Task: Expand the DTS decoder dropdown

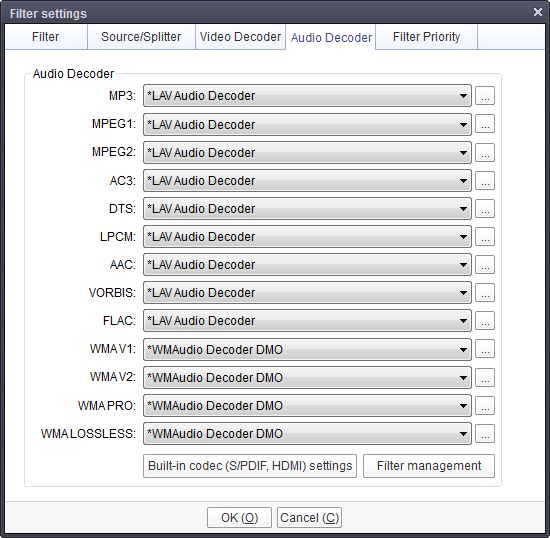Action: tap(307, 208)
